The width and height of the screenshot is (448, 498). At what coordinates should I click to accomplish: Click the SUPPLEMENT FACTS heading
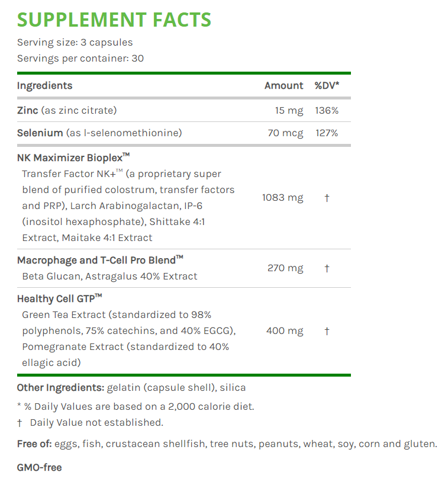point(114,20)
